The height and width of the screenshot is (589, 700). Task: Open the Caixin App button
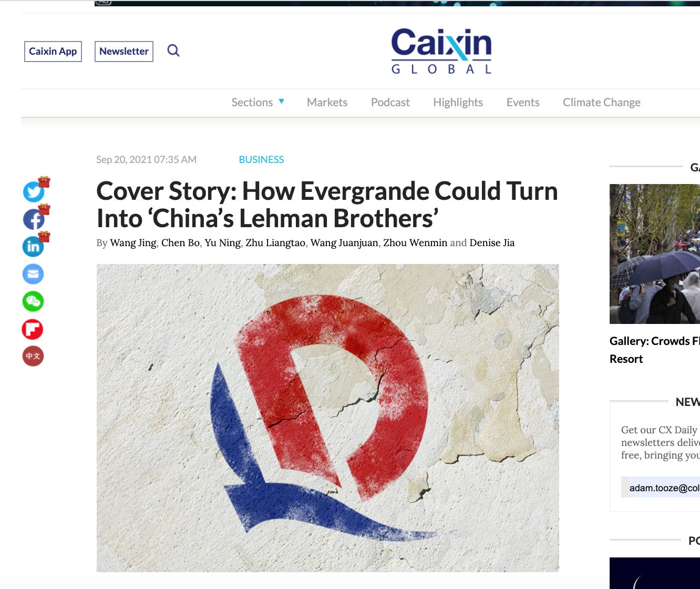53,52
